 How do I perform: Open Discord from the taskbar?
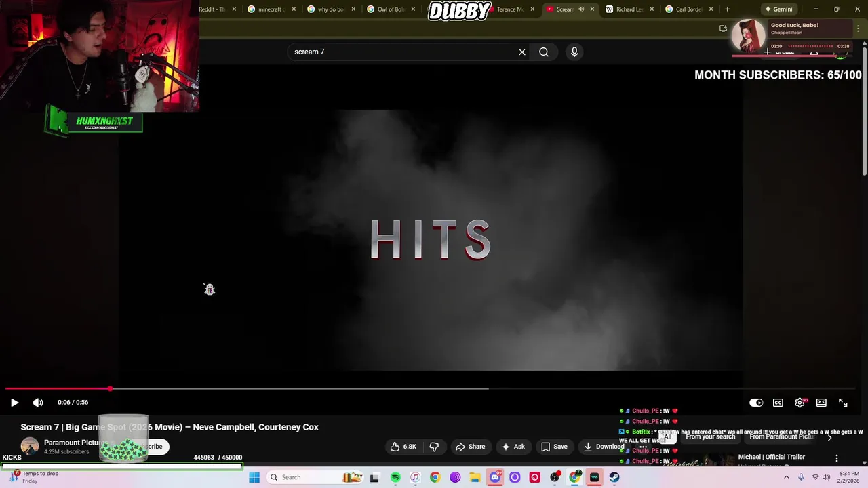click(495, 477)
